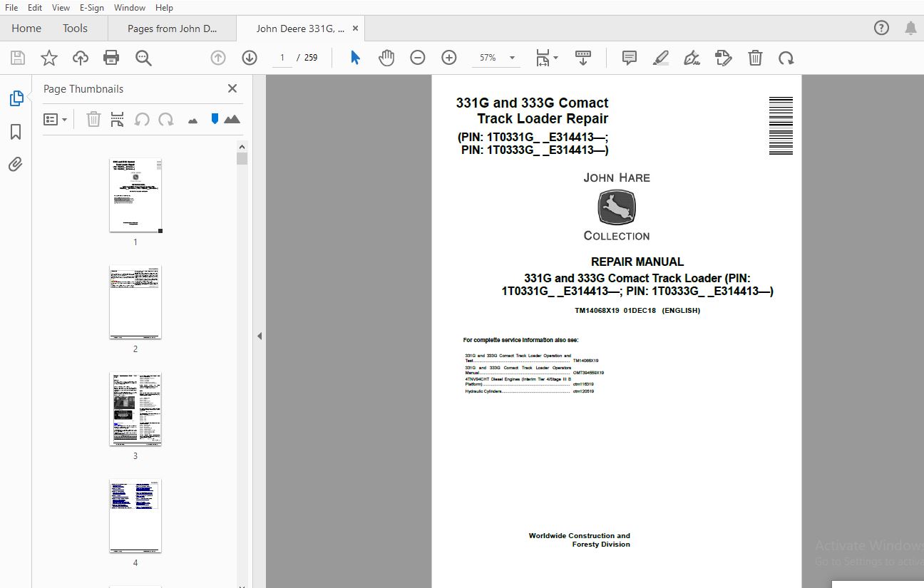Choose the selection arrow tool
924x588 pixels.
[355, 58]
